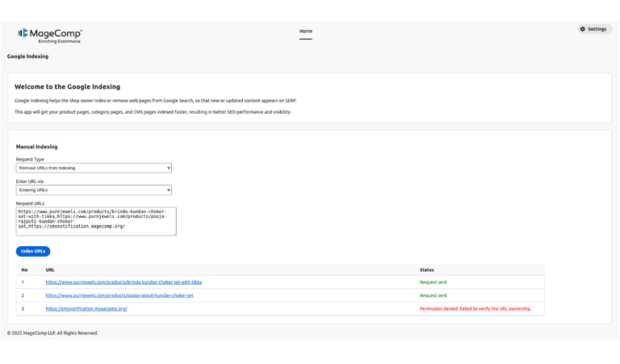The height and width of the screenshot is (364, 620).
Task: Open the pooja-rajputi-kundan-choker-set link
Action: 119,295
